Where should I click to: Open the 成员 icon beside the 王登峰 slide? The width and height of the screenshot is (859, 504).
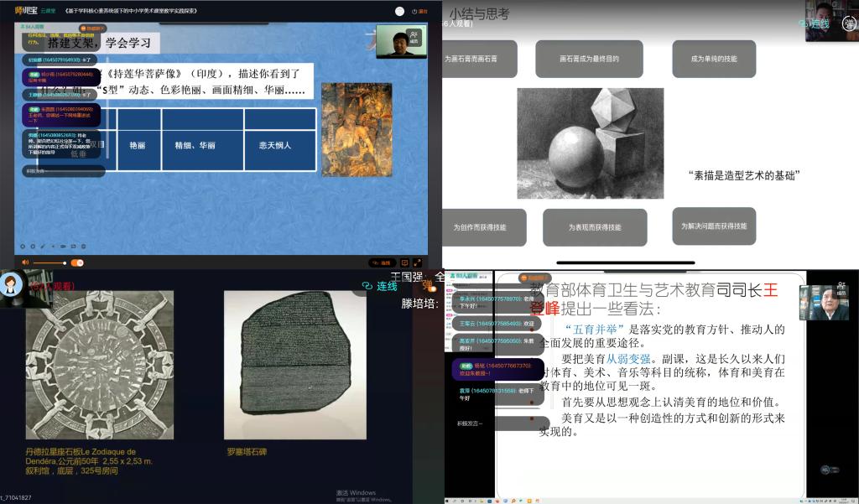(842, 290)
